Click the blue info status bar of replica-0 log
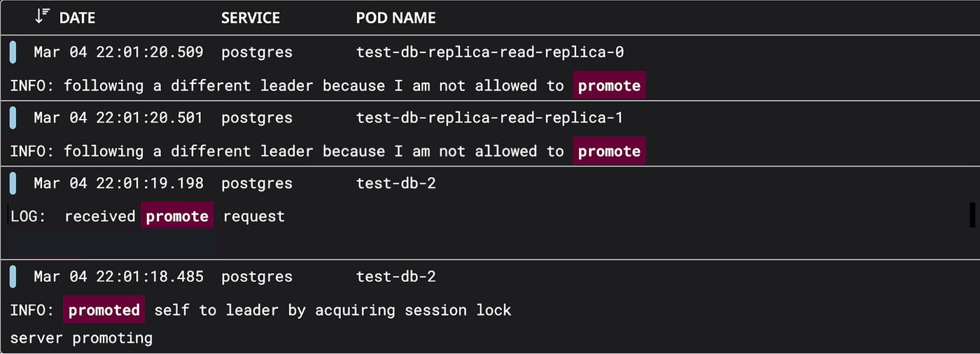 [x=13, y=52]
